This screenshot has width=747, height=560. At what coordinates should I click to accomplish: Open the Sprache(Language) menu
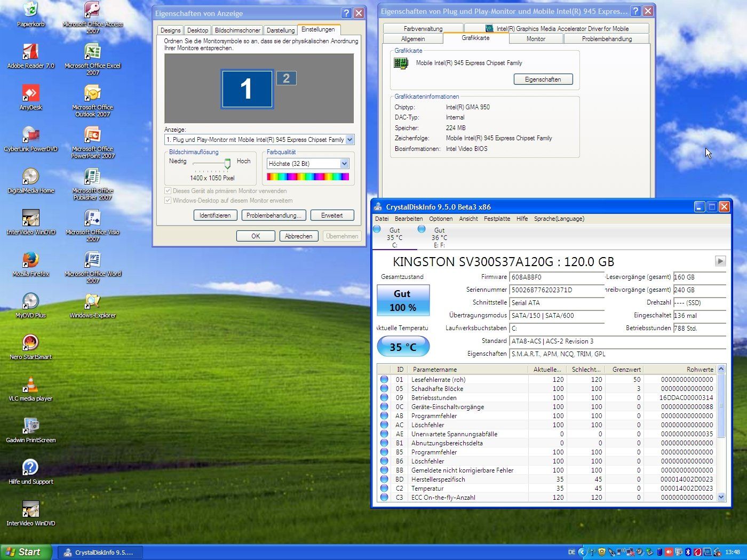coord(559,219)
